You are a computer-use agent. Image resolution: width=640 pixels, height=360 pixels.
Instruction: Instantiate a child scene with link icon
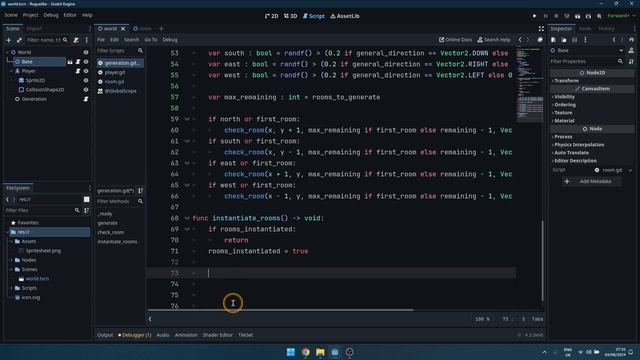19,40
